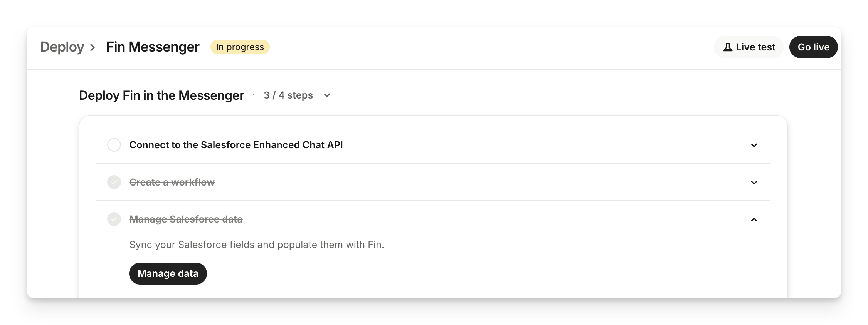The width and height of the screenshot is (868, 325).
Task: Click the Deploy Fin in the Messenger heading
Action: tap(161, 95)
